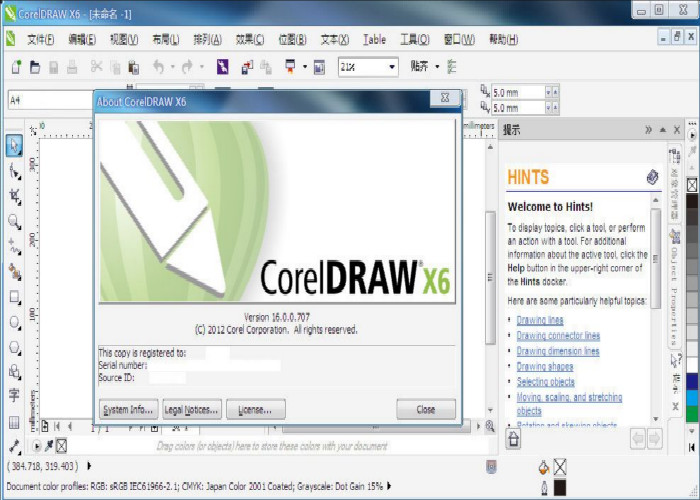This screenshot has height=500, width=700.
Task: Open the redo history dropdown arrow
Action: click(202, 67)
